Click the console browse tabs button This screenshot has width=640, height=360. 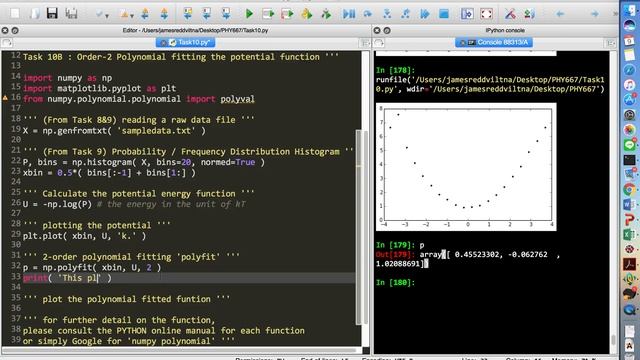[379, 43]
